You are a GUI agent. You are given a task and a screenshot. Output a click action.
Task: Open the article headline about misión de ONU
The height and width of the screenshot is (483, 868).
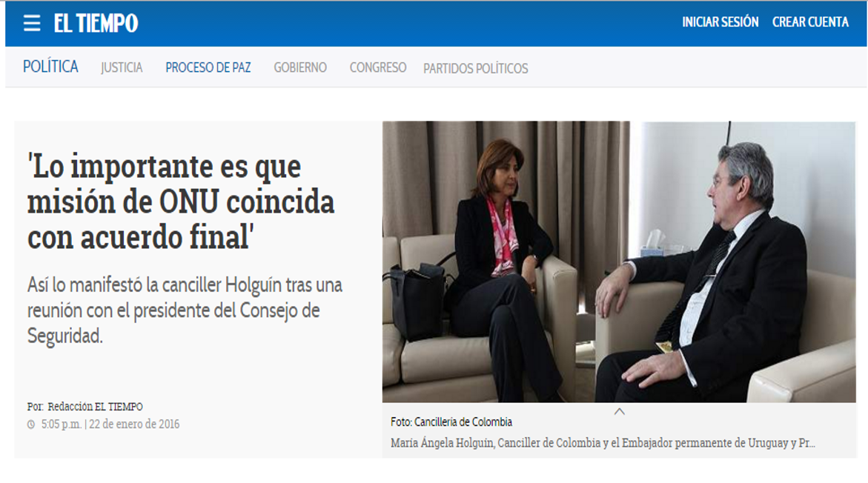[181, 202]
